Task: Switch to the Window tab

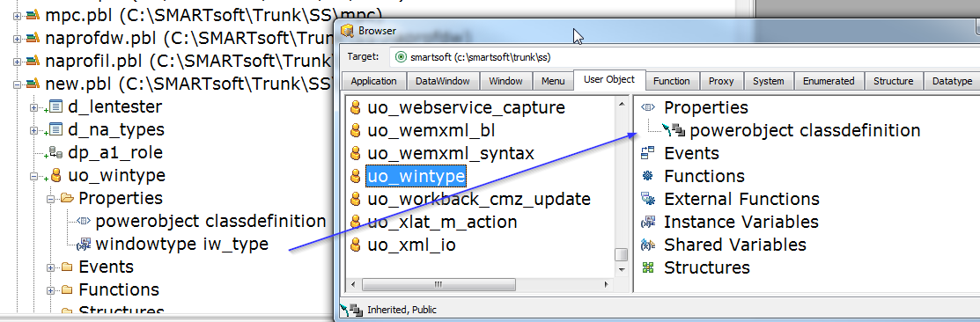Action: tap(505, 81)
